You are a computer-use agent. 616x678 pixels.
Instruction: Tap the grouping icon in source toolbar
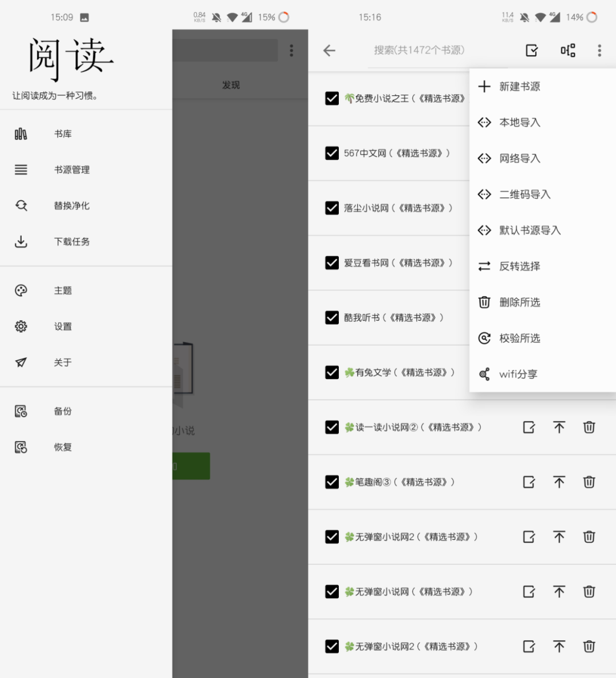(568, 51)
